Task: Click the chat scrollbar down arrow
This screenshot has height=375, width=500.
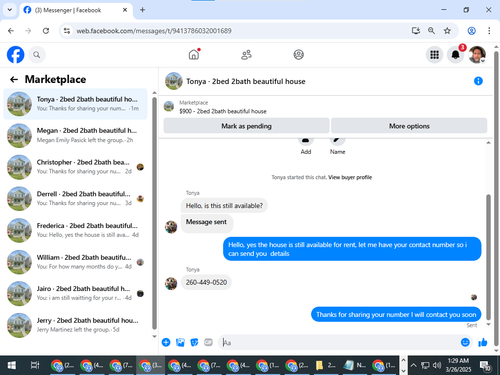Action: coord(488,324)
